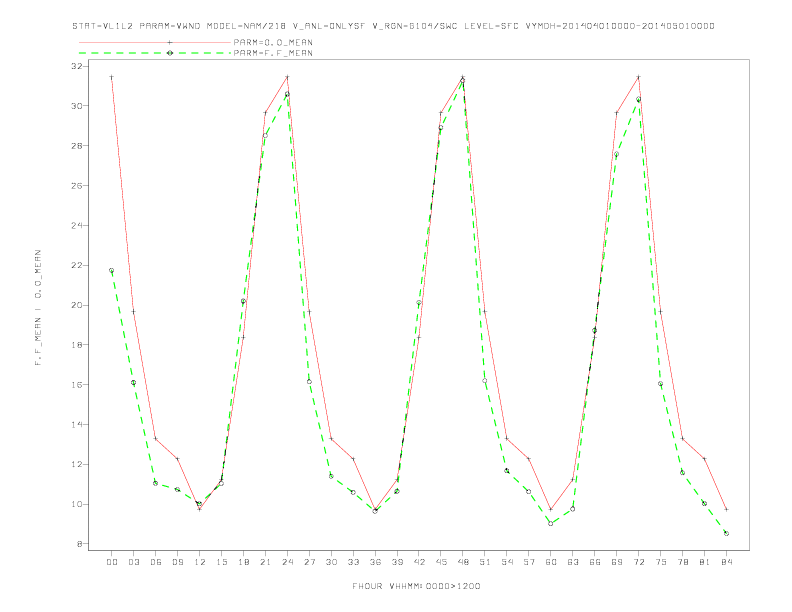Select the red solid legend line sample
Viewport: 792px width, 612px height.
coord(155,42)
